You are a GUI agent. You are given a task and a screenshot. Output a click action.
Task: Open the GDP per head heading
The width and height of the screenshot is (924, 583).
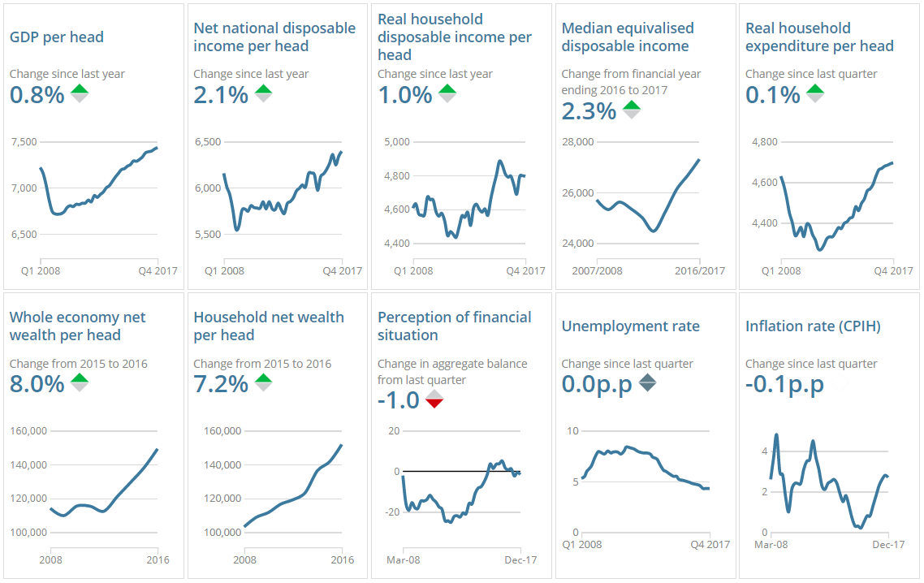point(57,37)
